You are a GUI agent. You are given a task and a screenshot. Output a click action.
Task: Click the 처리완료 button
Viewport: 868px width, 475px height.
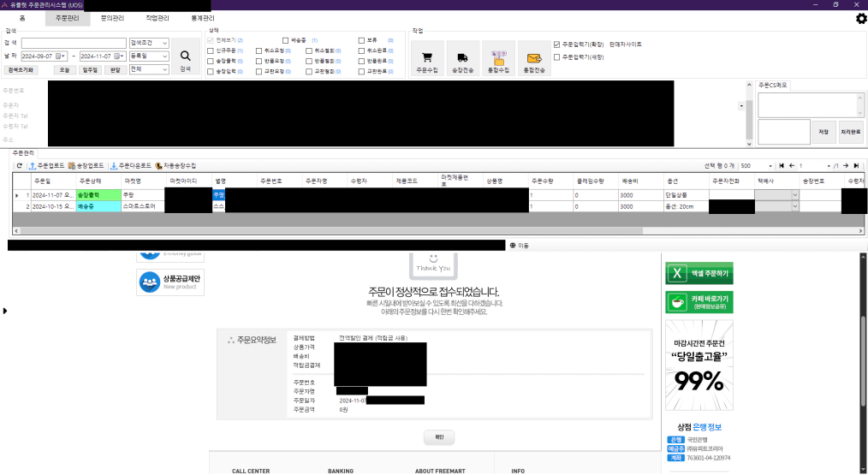pos(851,132)
